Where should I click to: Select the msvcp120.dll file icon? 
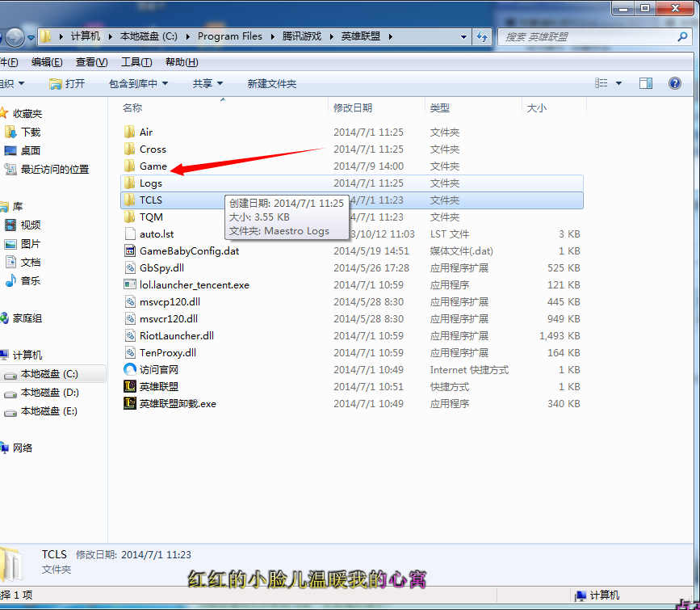pyautogui.click(x=130, y=301)
